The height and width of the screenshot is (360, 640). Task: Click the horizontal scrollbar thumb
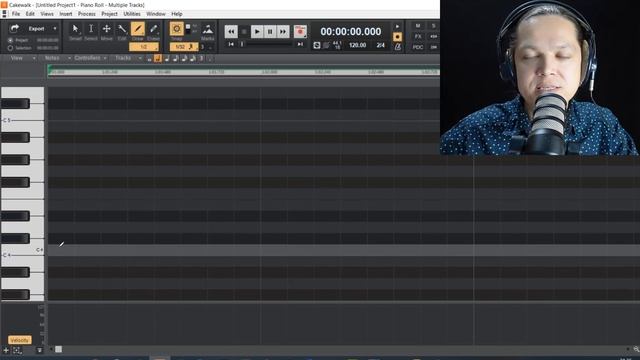(x=58, y=349)
